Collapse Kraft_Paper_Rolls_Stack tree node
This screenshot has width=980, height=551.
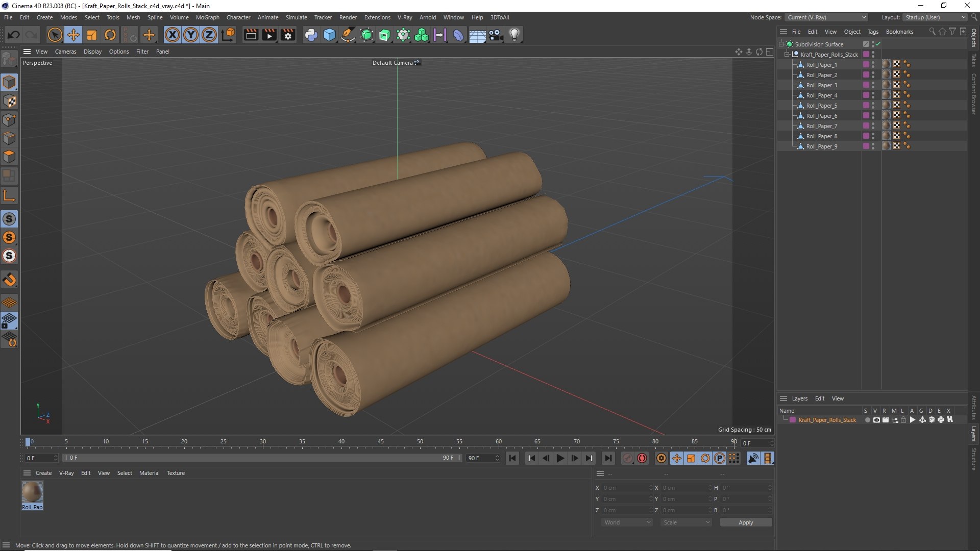(x=787, y=55)
